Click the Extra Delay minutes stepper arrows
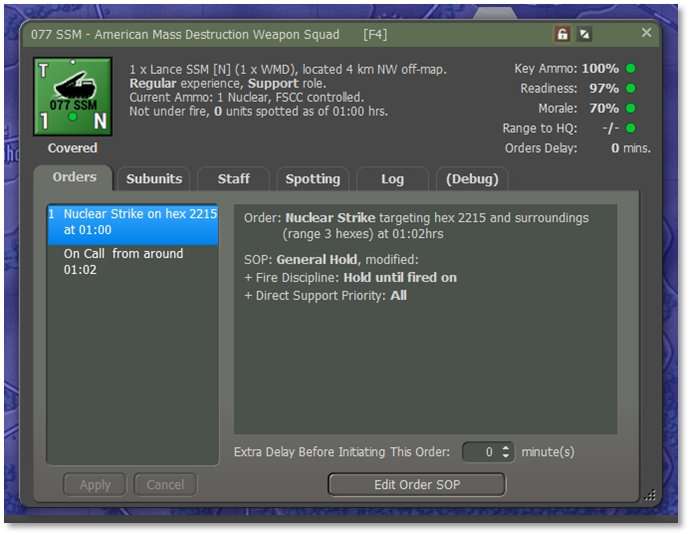The height and width of the screenshot is (535, 690). pos(506,452)
